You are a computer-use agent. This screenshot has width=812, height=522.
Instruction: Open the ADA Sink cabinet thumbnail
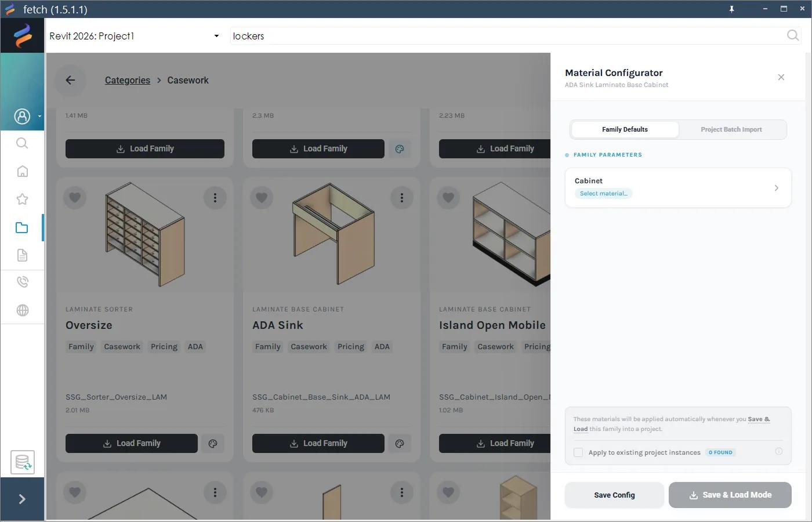tap(334, 234)
